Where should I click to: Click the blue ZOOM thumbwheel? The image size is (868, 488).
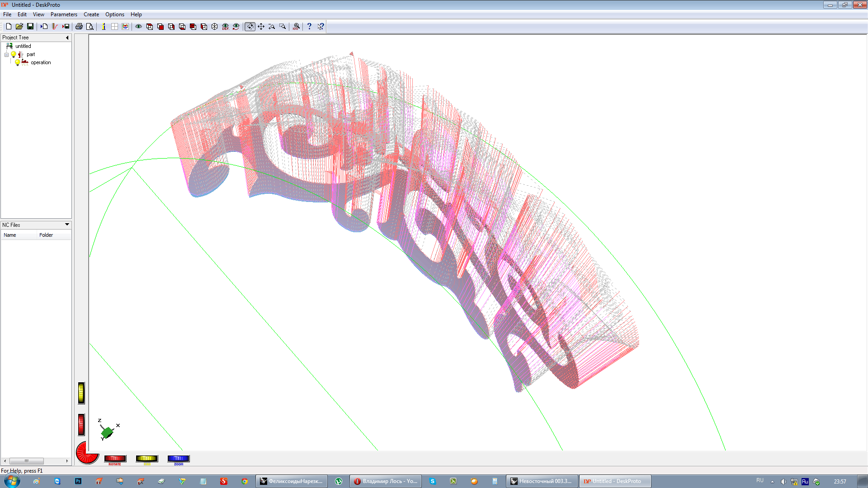pos(178,459)
